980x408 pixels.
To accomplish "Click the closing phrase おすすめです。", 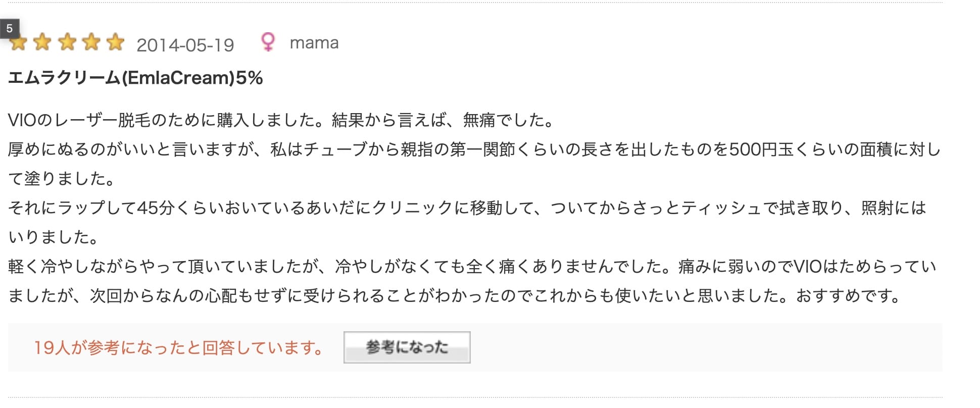I will coord(849,296).
